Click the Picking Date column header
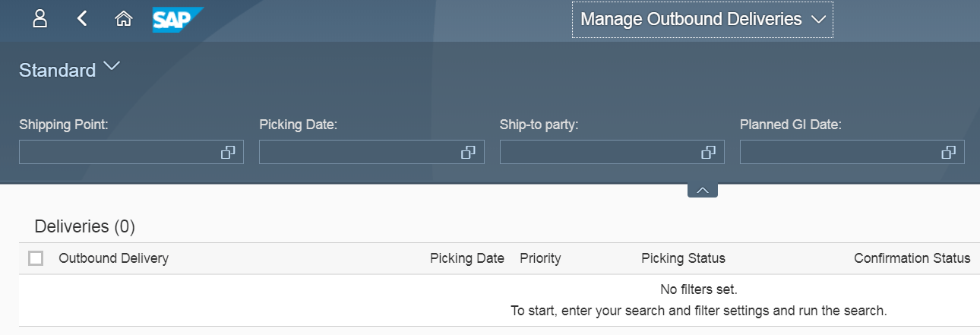 tap(466, 258)
